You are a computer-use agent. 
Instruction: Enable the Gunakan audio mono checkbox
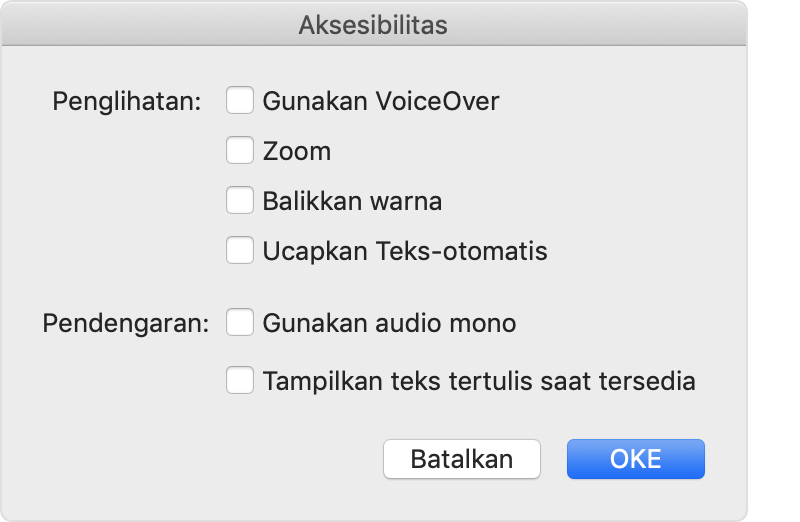coord(240,323)
